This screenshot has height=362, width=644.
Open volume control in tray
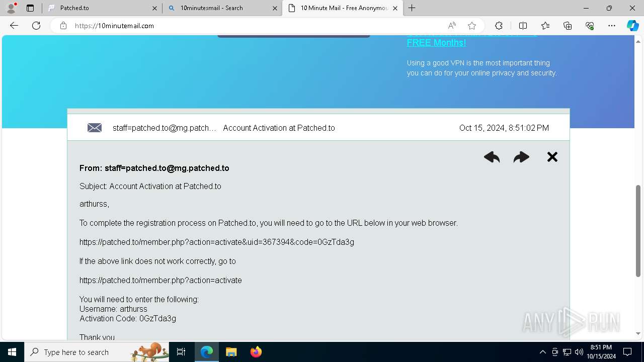(x=579, y=352)
